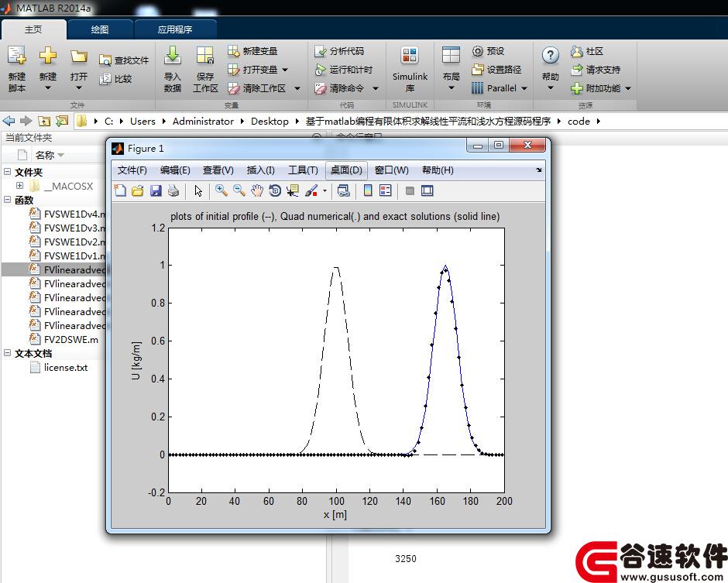Click Run and Time (运行和计时) button

click(344, 70)
